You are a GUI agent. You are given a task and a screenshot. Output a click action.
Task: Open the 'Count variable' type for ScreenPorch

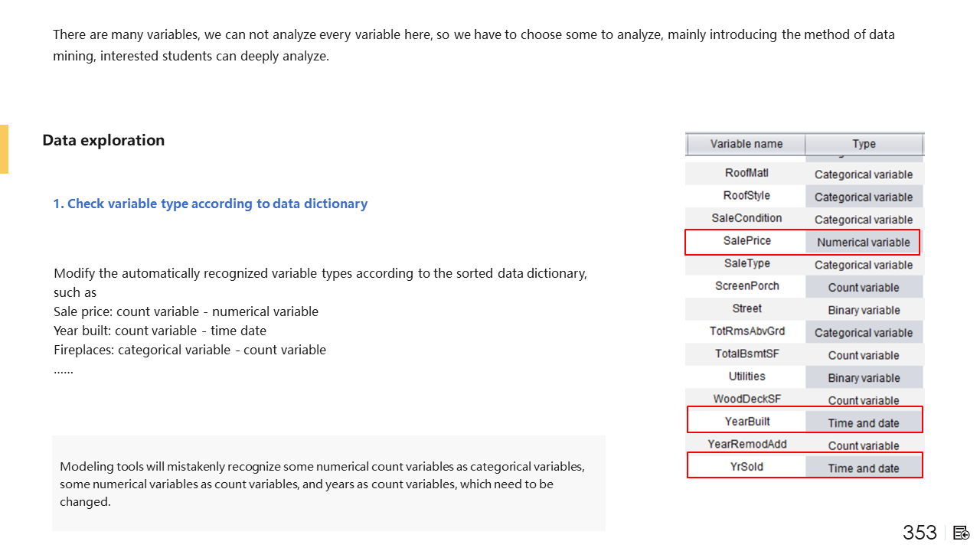[x=863, y=287]
